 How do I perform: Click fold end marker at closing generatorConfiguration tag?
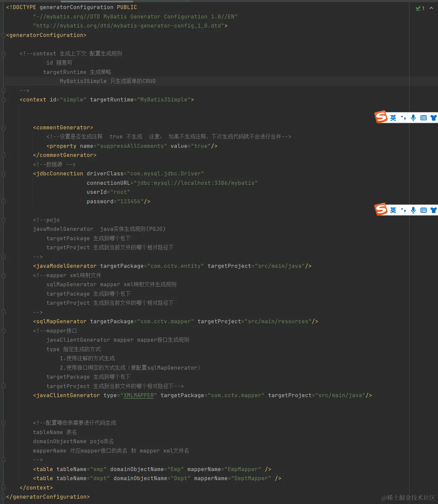[x=4, y=497]
